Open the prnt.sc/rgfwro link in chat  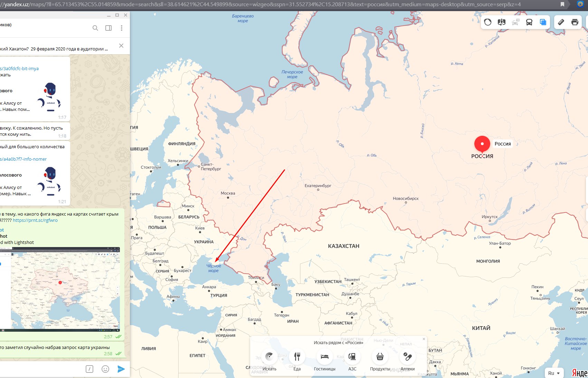point(35,220)
